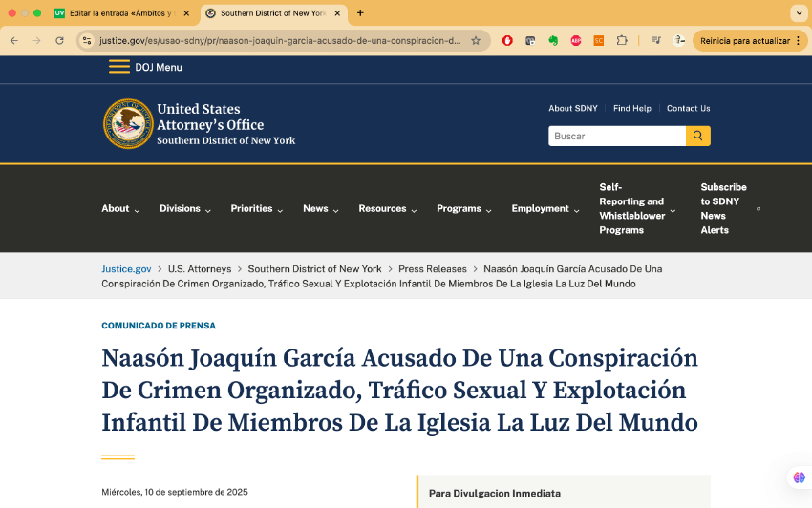The height and width of the screenshot is (508, 812).
Task: Open new tab with plus button
Action: pyautogui.click(x=360, y=13)
